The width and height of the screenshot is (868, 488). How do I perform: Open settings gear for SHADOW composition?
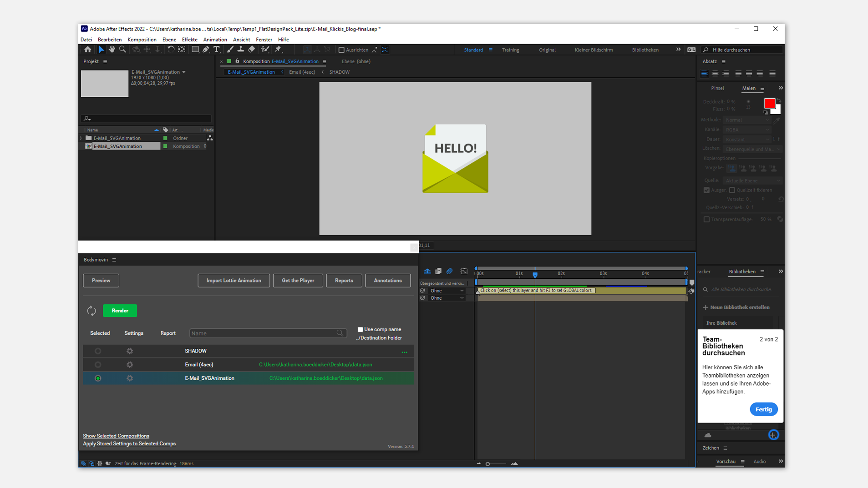[x=130, y=351]
